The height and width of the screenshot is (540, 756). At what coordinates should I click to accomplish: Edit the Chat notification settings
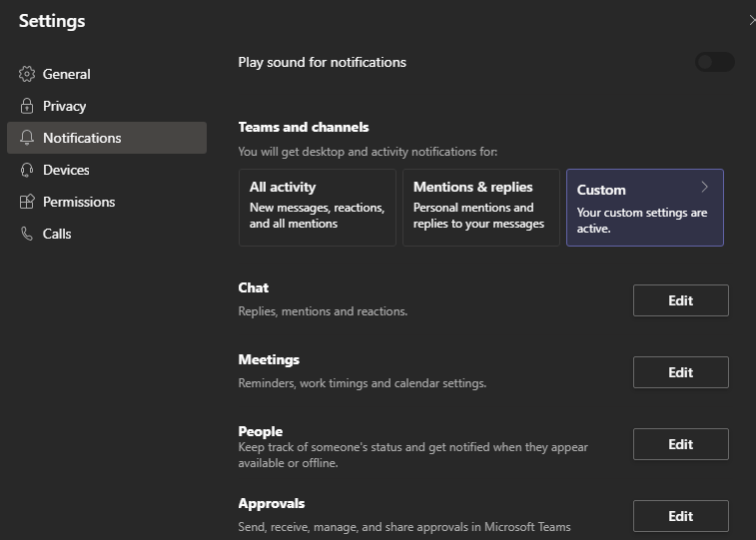coord(680,300)
